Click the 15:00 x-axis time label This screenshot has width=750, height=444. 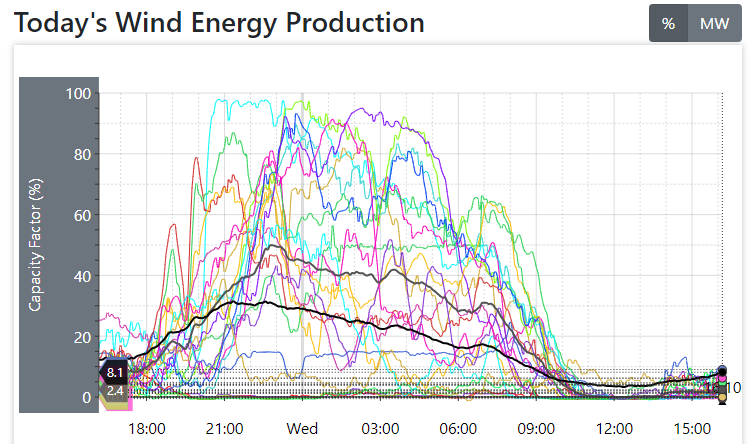(x=691, y=428)
